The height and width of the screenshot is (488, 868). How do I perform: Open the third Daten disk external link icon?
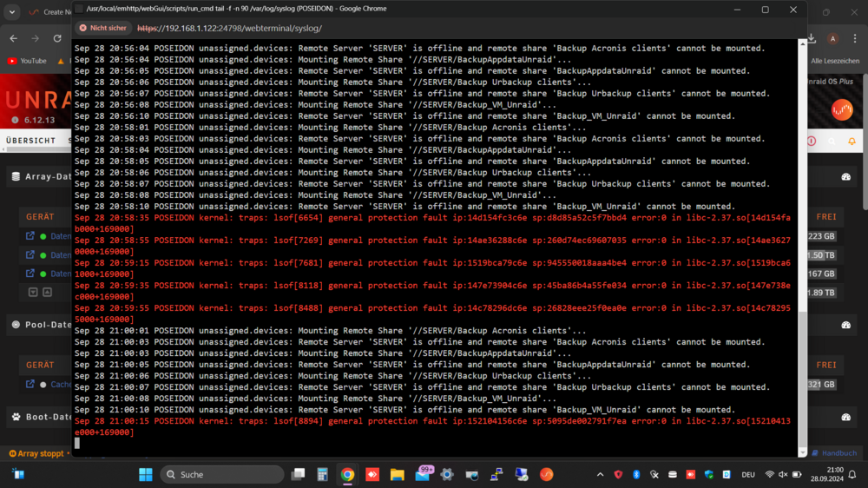pyautogui.click(x=30, y=273)
